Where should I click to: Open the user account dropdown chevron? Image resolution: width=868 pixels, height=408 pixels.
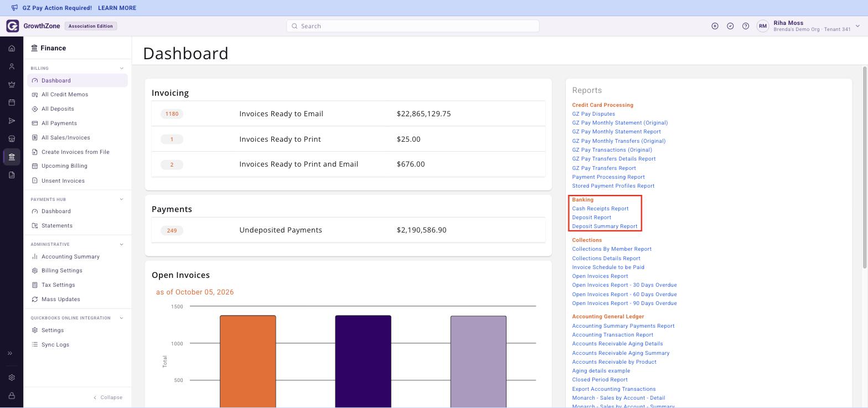click(x=857, y=26)
